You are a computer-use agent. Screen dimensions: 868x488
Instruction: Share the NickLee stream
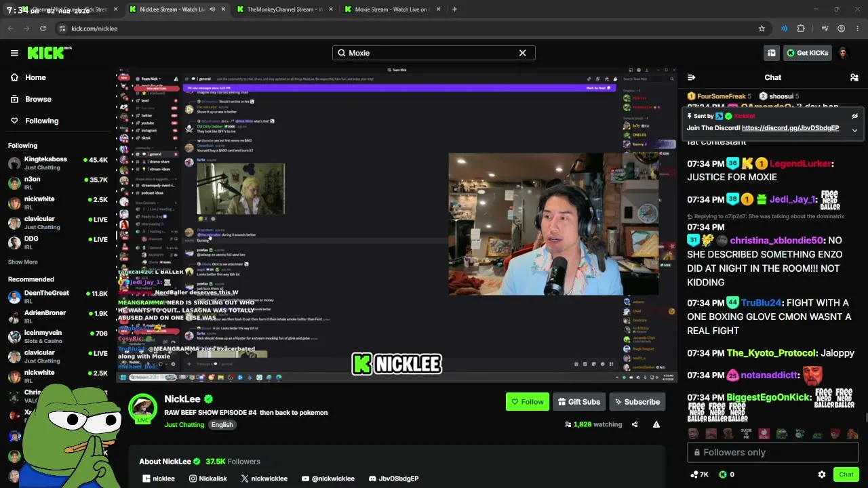point(635,424)
